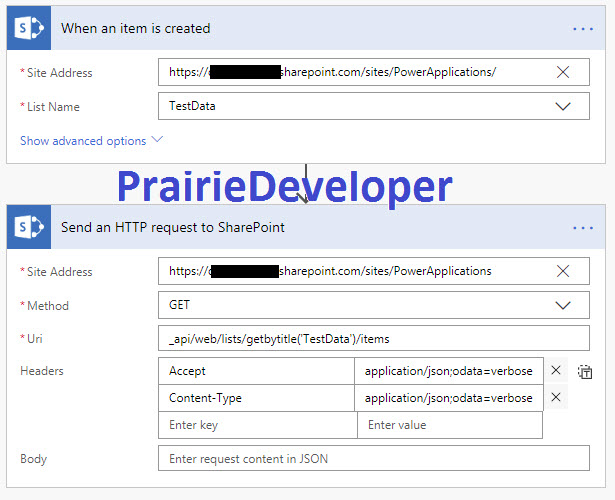Click the trigger's Site Address field
The height and width of the screenshot is (500, 615).
(x=374, y=72)
